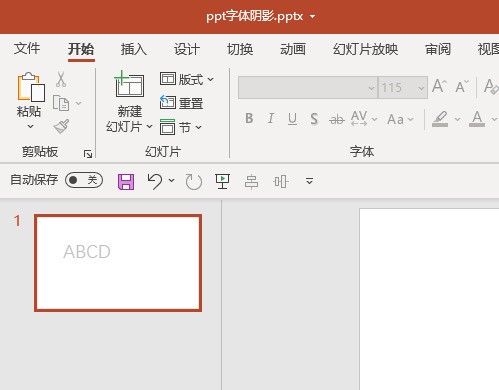Click the Undo arrow icon
The image size is (499, 390).
155,181
